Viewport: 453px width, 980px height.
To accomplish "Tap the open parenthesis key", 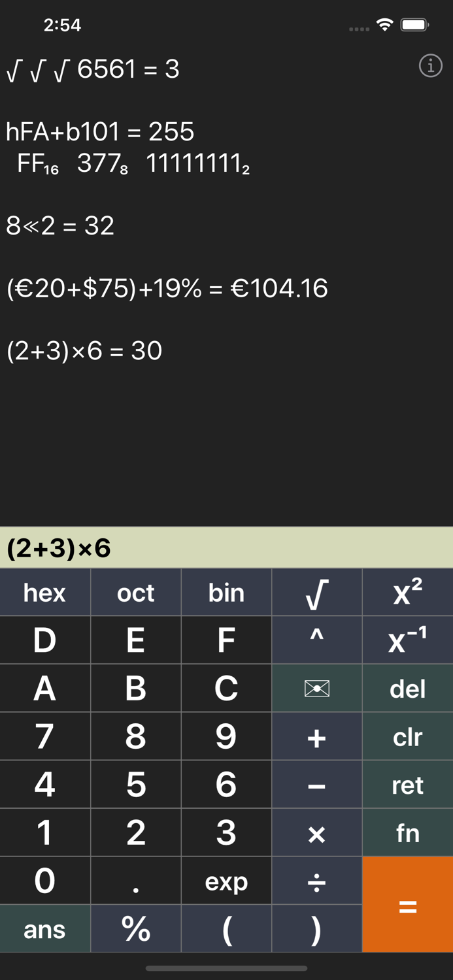I will 226,928.
